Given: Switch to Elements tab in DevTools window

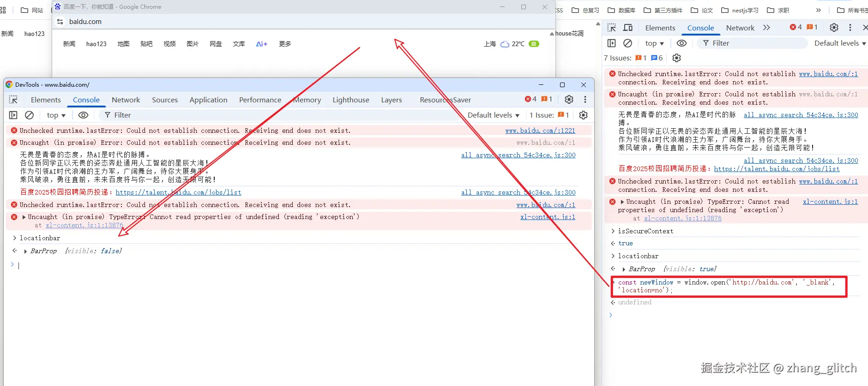Looking at the screenshot, I should coord(46,100).
